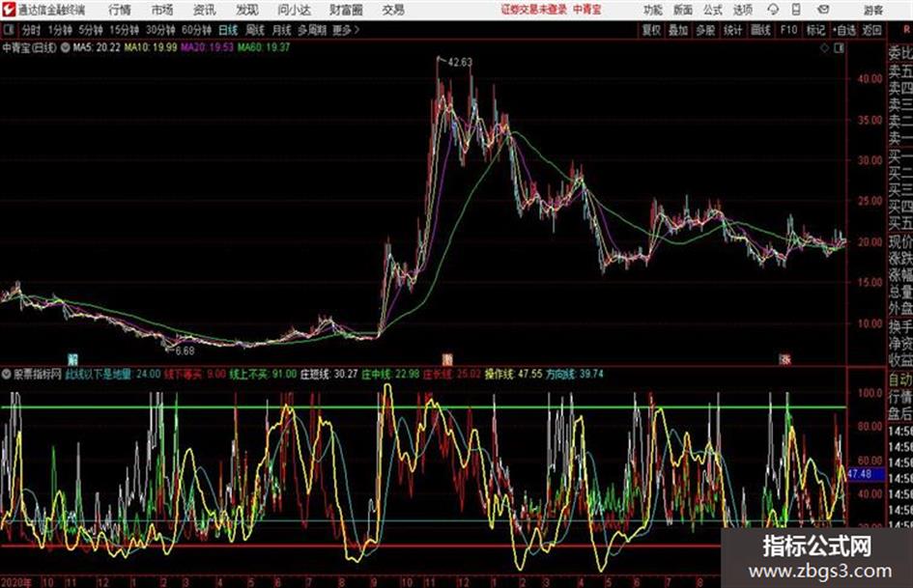Open the 交易 menu
This screenshot has height=588, width=913.
tap(393, 10)
